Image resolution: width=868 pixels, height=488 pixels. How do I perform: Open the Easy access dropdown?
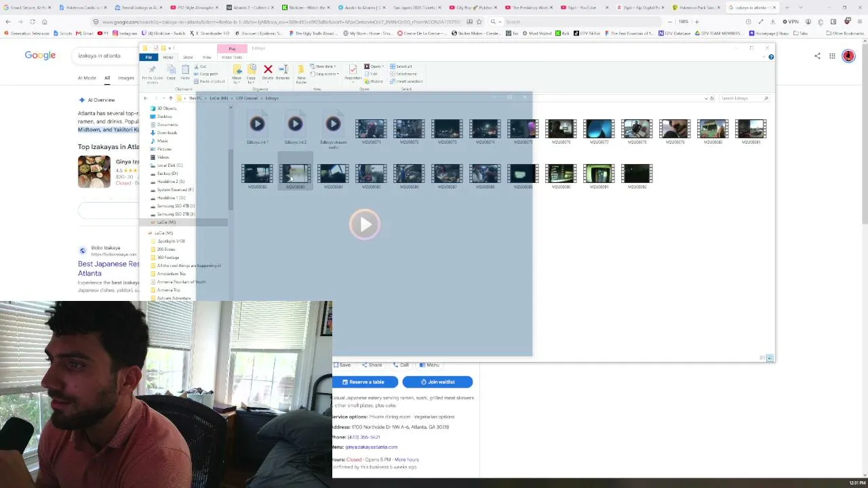point(325,74)
